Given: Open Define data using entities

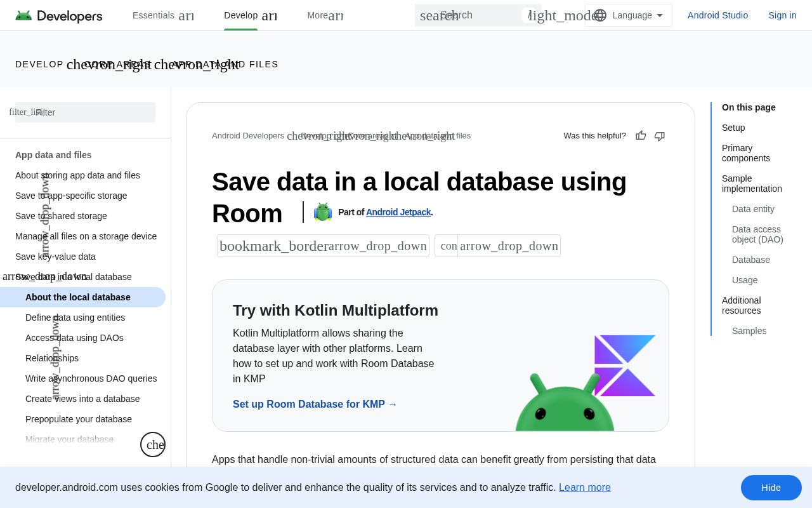Looking at the screenshot, I should [75, 317].
